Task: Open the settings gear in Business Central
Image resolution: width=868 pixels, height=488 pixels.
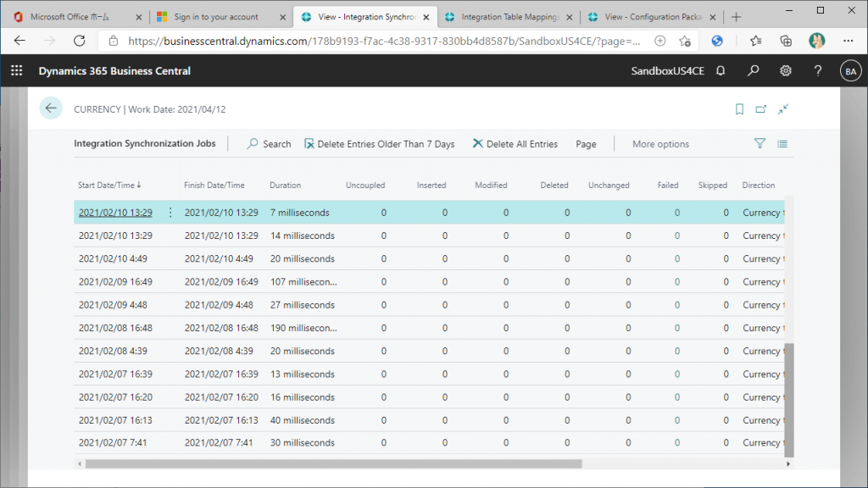Action: click(x=786, y=71)
